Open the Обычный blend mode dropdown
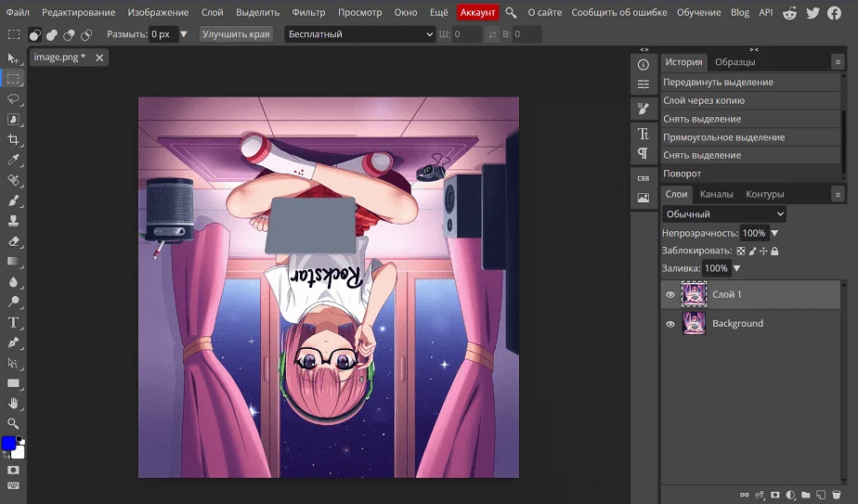 (724, 214)
